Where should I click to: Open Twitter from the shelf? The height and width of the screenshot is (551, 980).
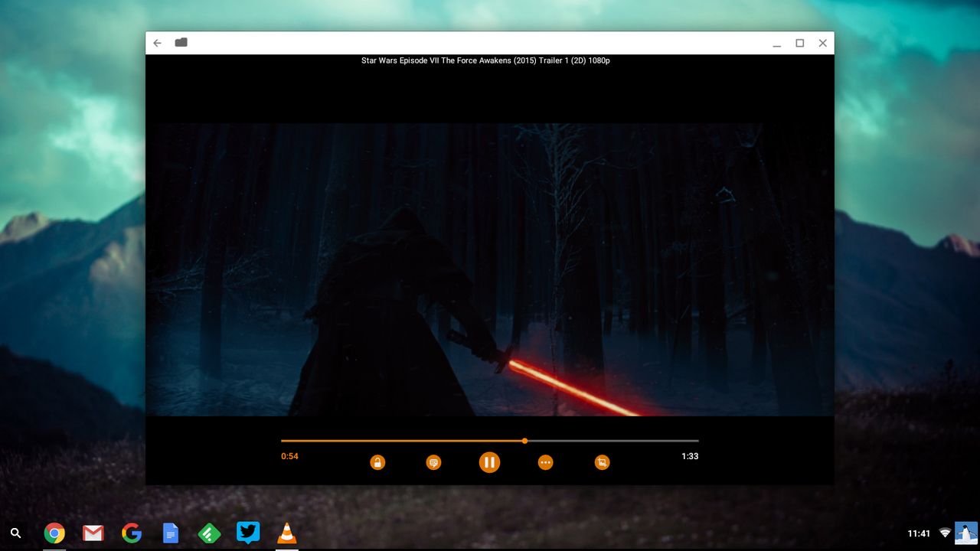pos(248,533)
